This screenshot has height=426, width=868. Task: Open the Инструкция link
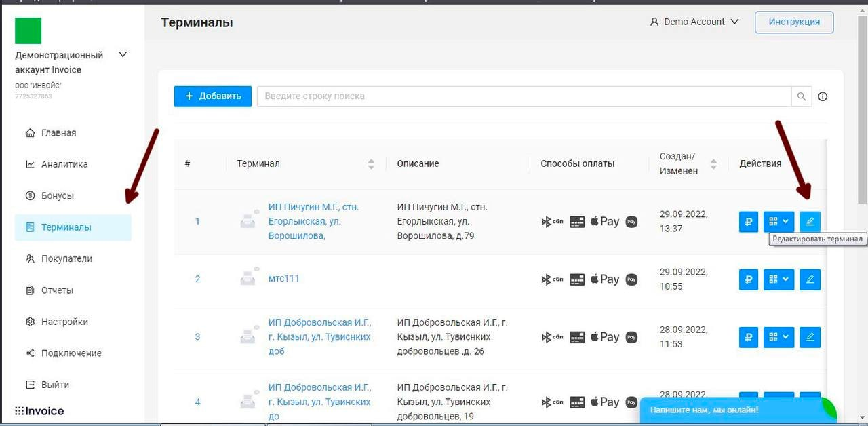(793, 22)
